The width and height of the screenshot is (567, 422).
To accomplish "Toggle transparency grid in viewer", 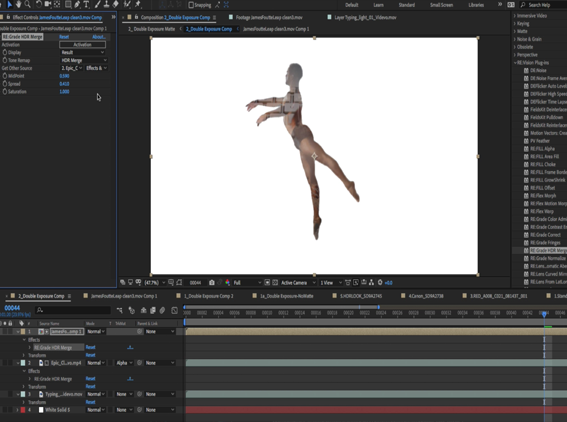I will pyautogui.click(x=275, y=282).
